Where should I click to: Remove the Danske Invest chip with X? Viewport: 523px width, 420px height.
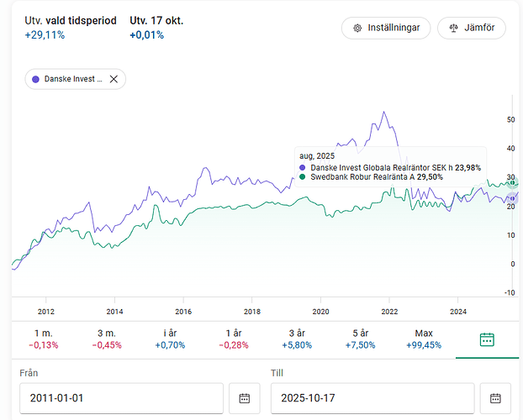point(114,80)
